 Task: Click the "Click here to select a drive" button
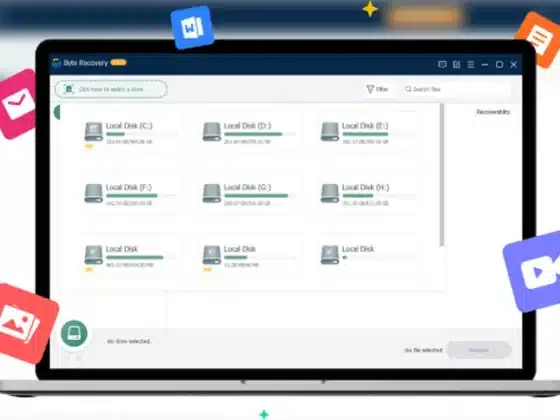111,89
